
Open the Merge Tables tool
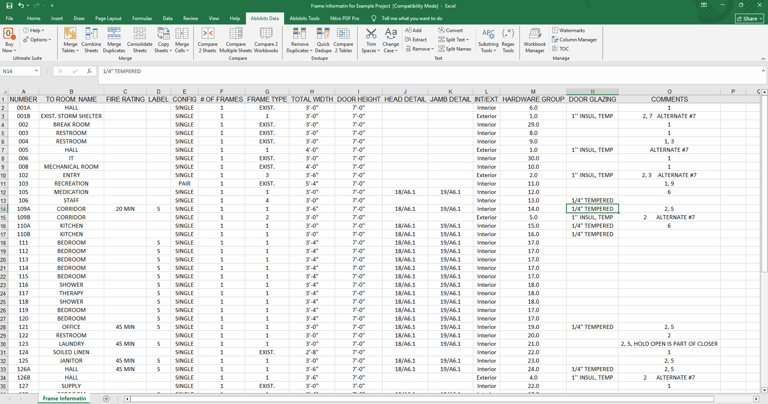[70, 40]
